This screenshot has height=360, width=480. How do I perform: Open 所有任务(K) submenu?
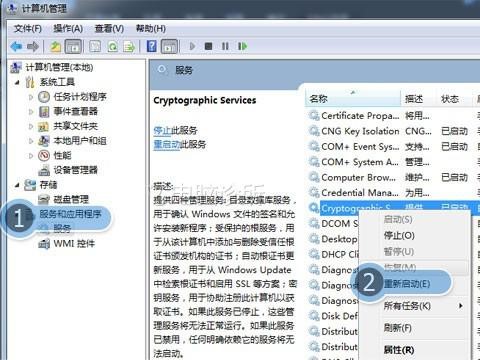(x=407, y=306)
